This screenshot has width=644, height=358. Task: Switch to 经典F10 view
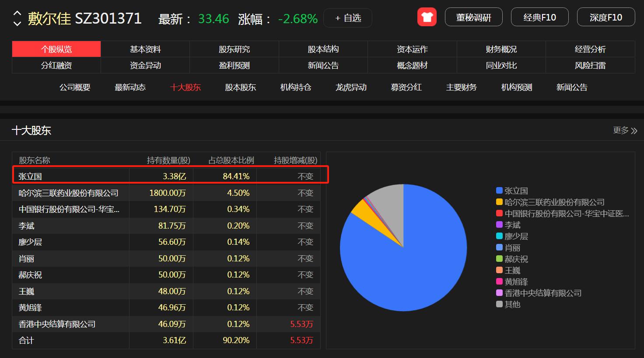pos(539,17)
